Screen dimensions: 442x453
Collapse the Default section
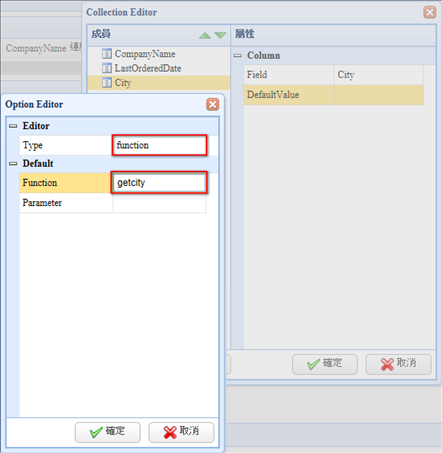pos(13,164)
